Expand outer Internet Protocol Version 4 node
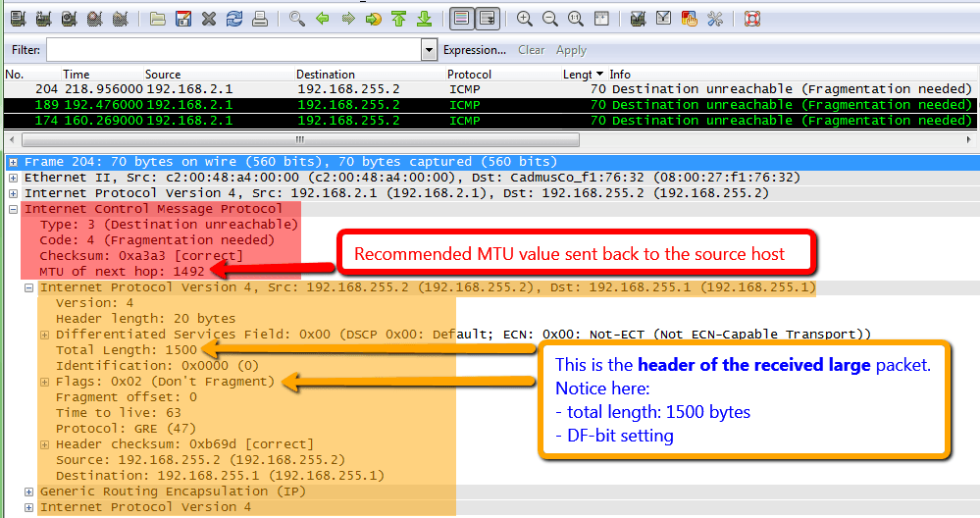 (x=13, y=193)
